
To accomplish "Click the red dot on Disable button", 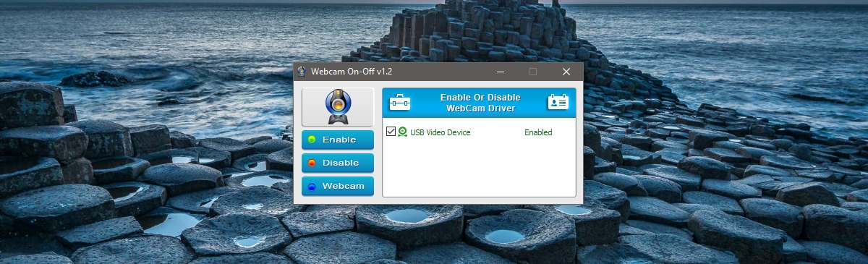I will click(312, 163).
